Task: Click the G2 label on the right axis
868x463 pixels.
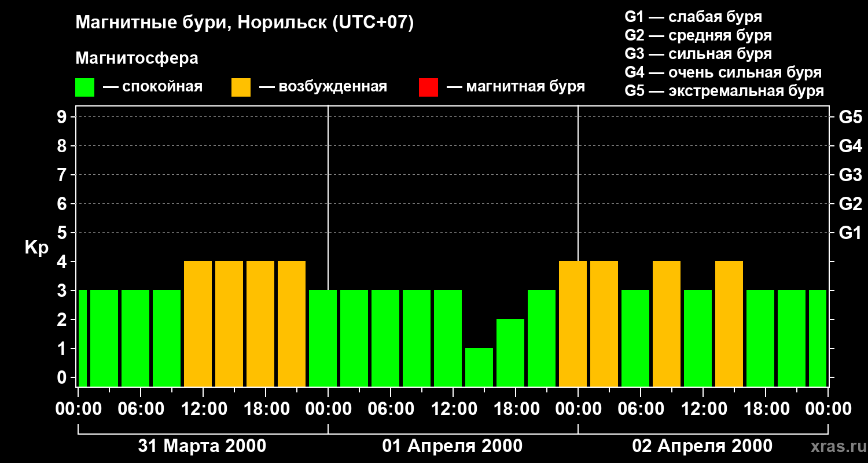Action: click(x=851, y=204)
